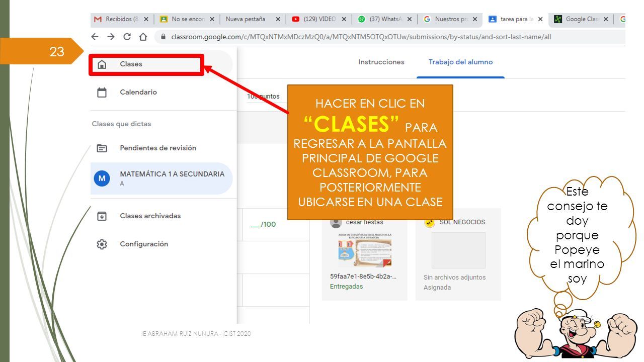Switch to the YouTube VIDEO tab
This screenshot has height=362, width=644.
coord(318,19)
